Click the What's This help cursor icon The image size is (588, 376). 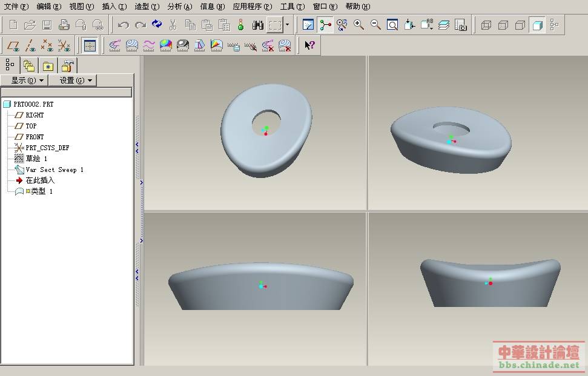[309, 45]
